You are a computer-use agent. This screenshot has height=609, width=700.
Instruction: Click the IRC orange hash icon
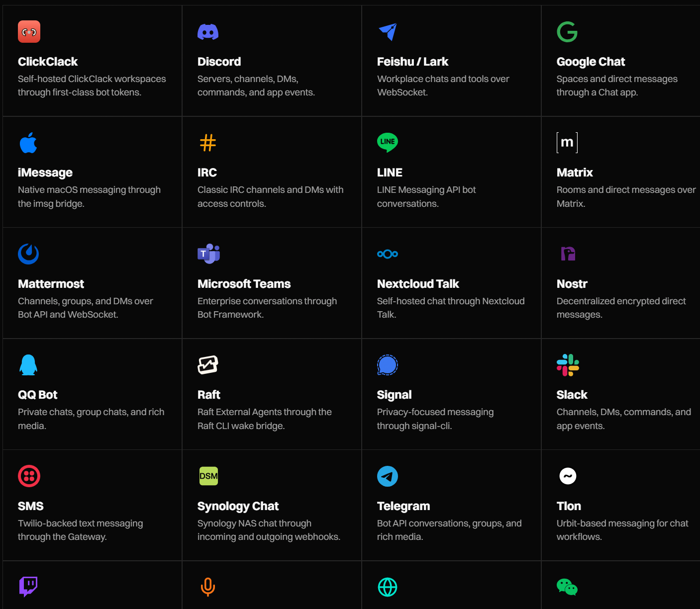tap(208, 143)
